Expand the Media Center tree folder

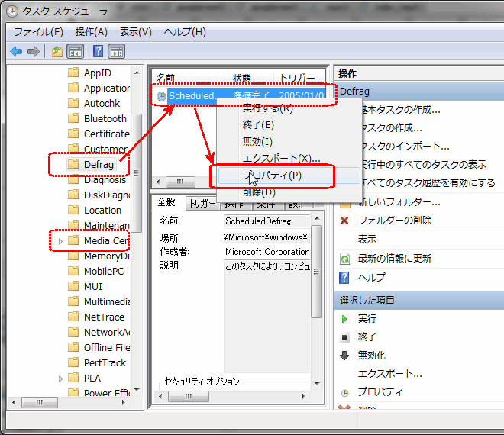pos(61,241)
